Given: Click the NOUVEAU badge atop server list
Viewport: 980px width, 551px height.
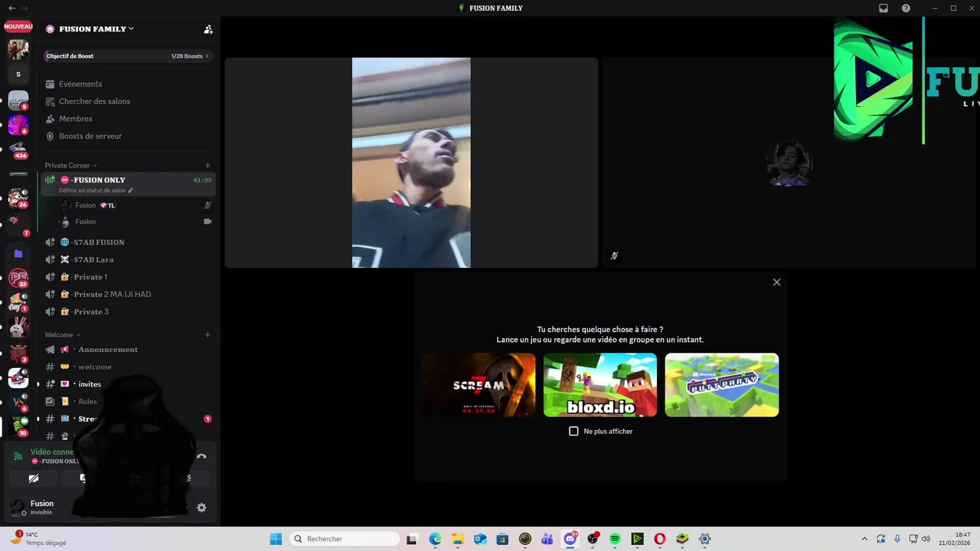Looking at the screenshot, I should (x=18, y=26).
